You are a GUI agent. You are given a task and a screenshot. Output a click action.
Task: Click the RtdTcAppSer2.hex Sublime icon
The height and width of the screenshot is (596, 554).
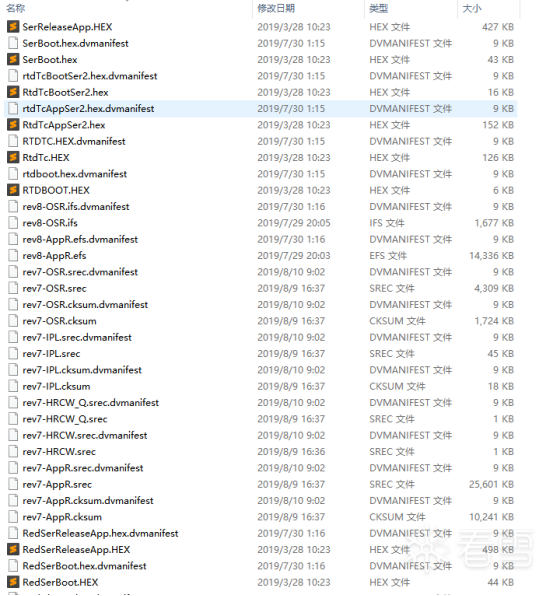tap(13, 125)
